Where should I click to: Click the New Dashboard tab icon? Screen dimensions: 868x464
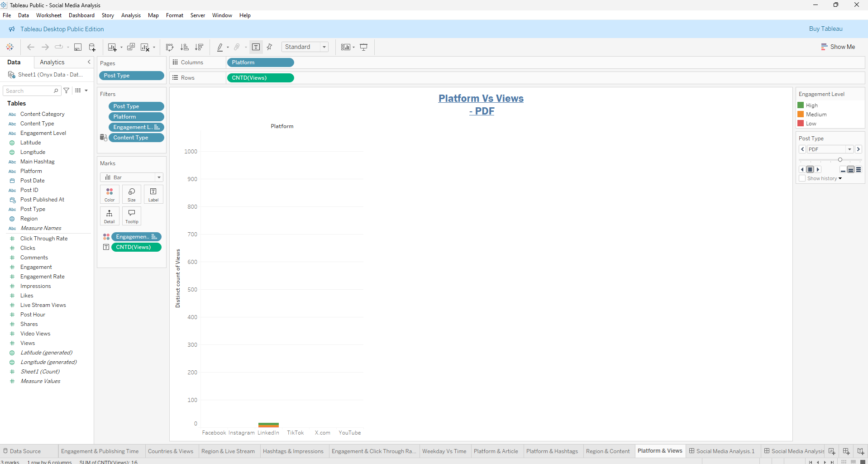846,451
